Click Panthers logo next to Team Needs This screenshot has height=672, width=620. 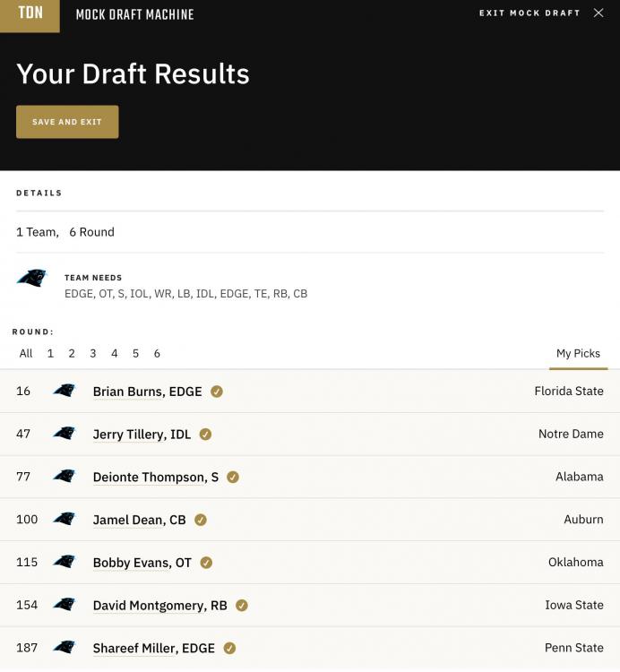tap(31, 278)
